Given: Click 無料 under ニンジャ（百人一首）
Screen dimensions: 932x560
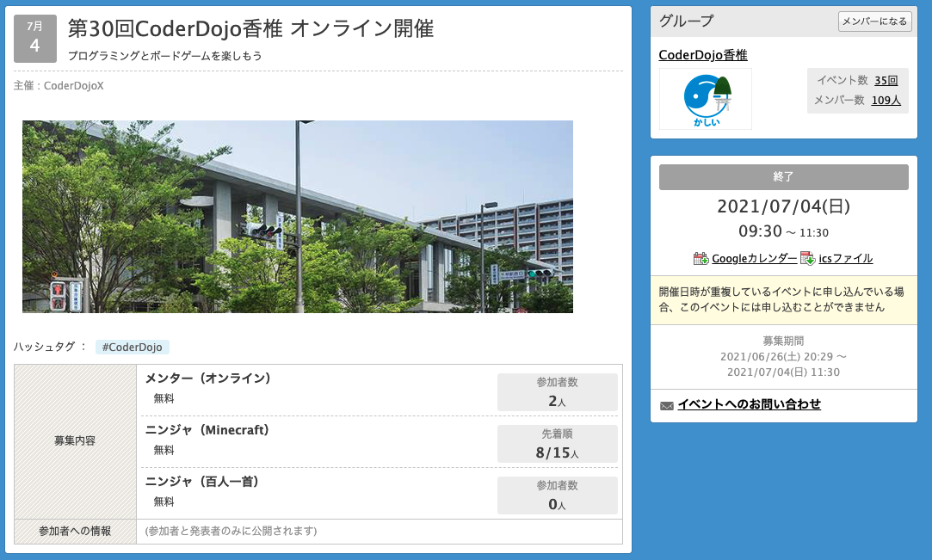Looking at the screenshot, I should click(x=164, y=502).
